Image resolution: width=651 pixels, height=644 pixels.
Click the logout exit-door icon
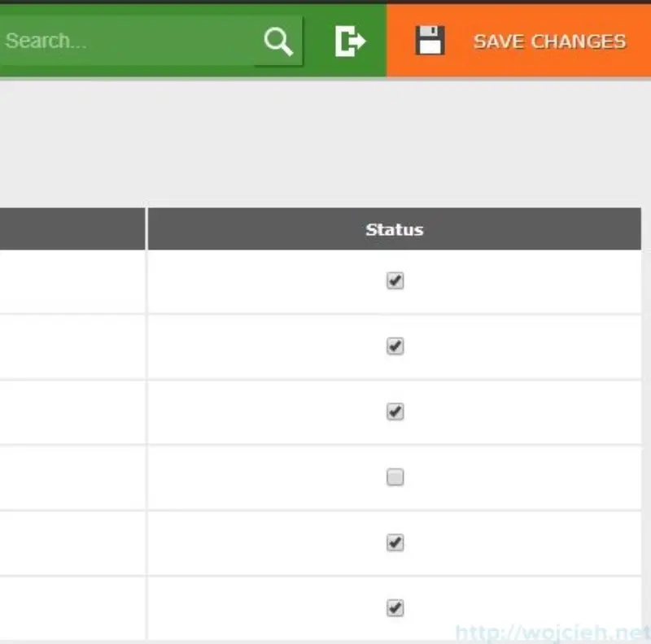tap(350, 41)
